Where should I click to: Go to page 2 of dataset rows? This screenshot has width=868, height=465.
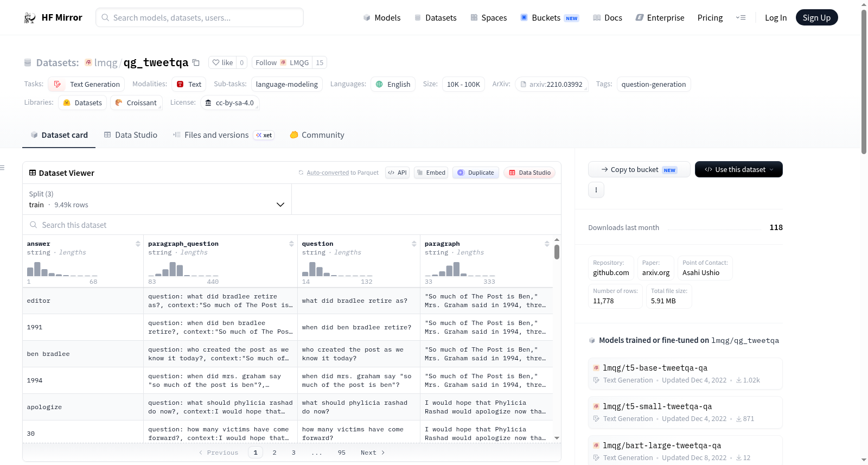[x=275, y=453]
